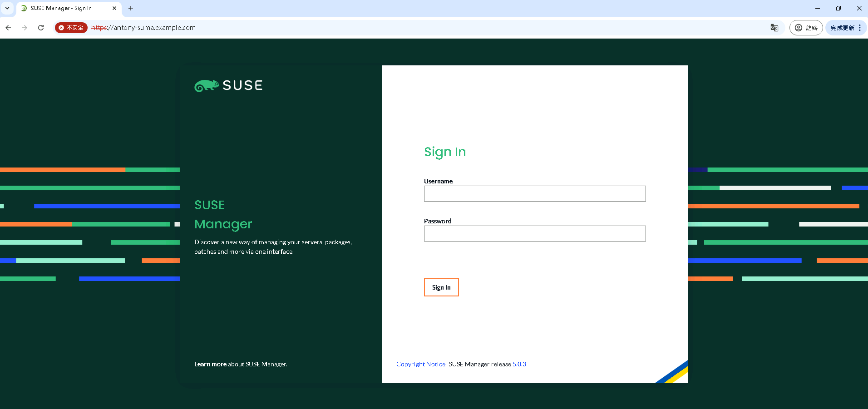Open the Learn more link
868x409 pixels.
[210, 364]
